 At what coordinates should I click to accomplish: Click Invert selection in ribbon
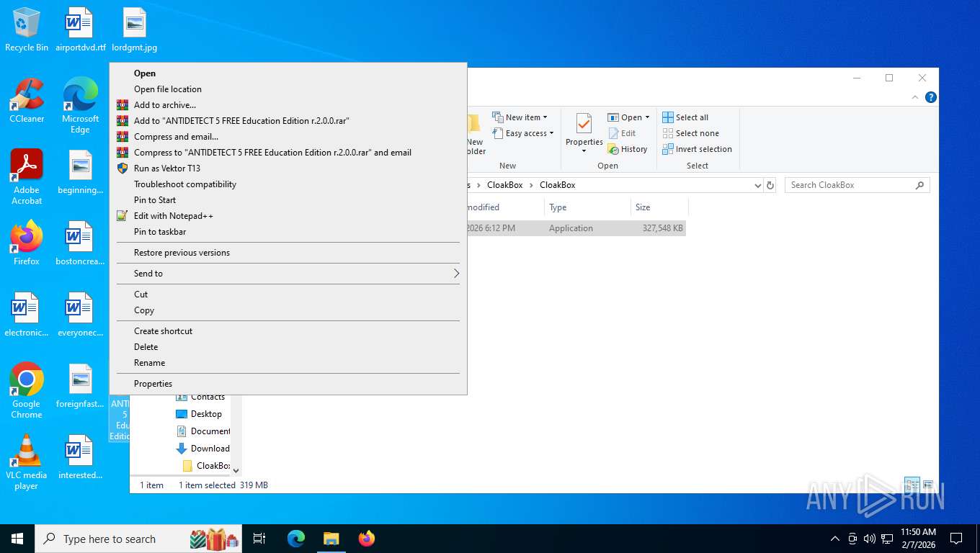coord(697,149)
